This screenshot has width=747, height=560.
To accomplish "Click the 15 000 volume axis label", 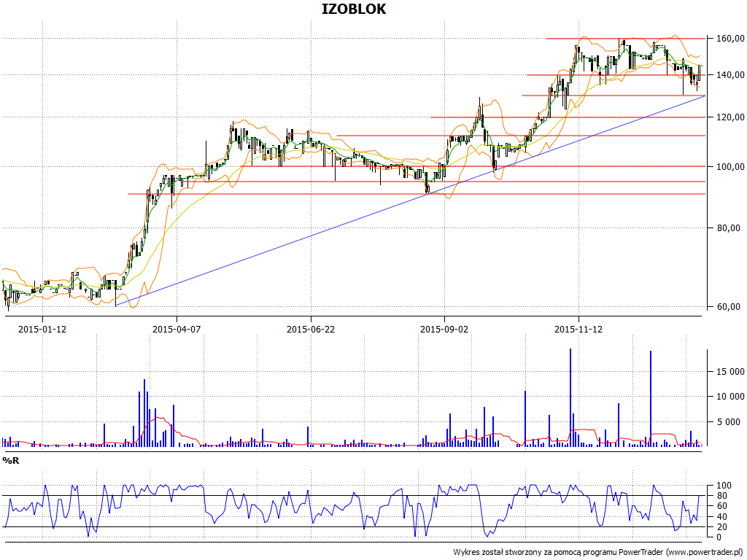I will click(730, 371).
